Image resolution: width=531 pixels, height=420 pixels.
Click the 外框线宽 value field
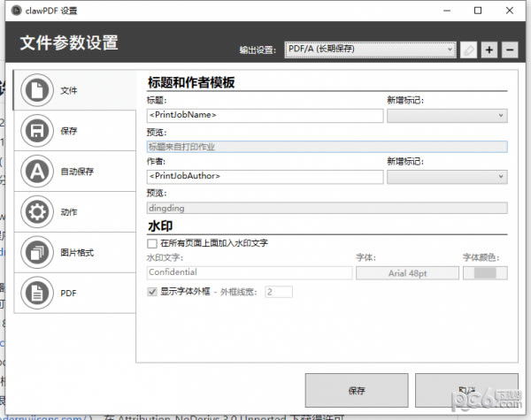pos(279,292)
